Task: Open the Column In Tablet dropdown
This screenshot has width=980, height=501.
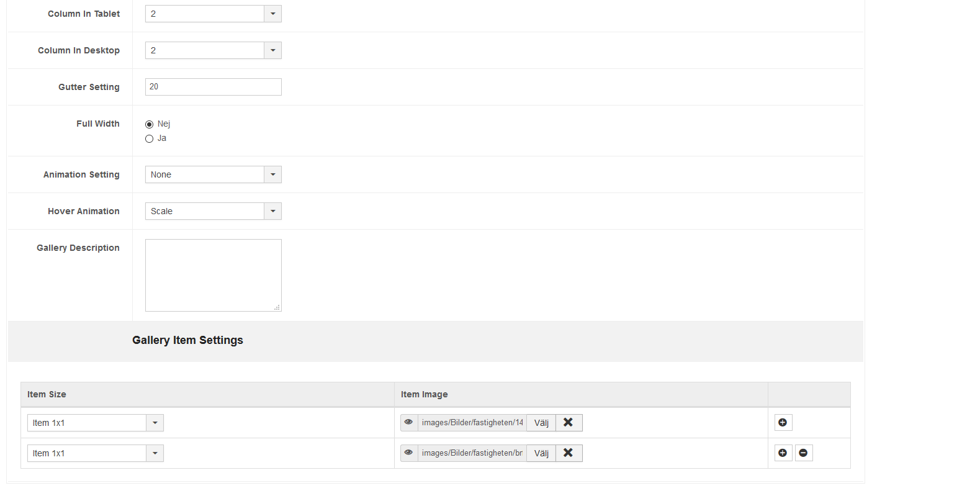Action: pos(213,14)
